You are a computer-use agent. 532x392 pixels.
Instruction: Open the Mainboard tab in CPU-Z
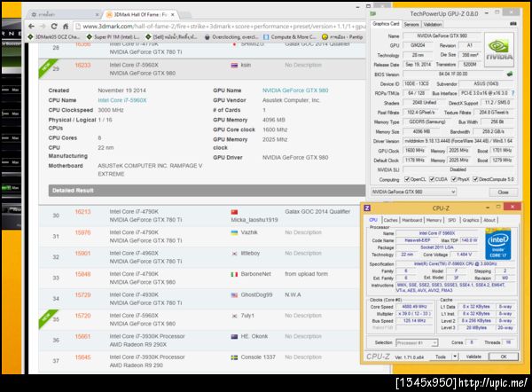click(x=412, y=220)
